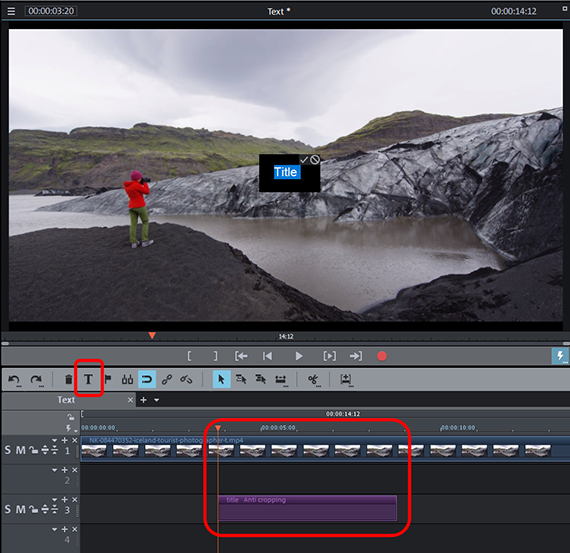Image resolution: width=570 pixels, height=553 pixels.
Task: Click the highlighted Title text field
Action: pyautogui.click(x=286, y=172)
